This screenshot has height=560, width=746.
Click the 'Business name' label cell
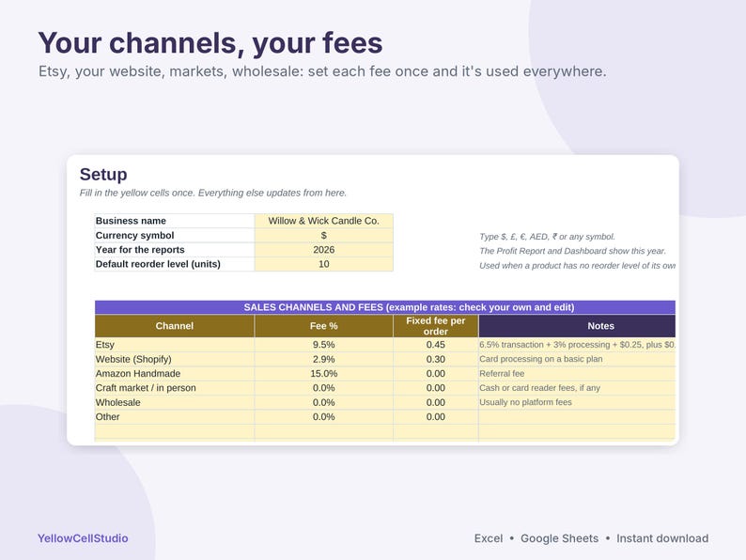click(x=175, y=221)
